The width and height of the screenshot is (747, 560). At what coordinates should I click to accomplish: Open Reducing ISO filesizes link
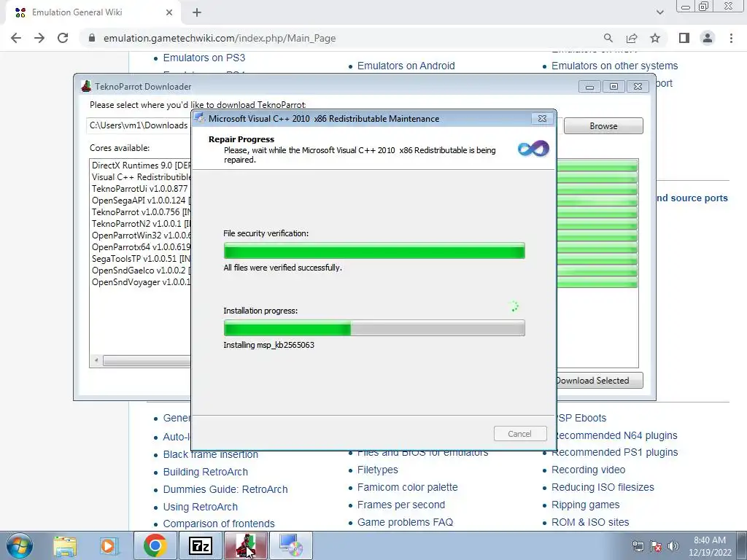pos(603,487)
